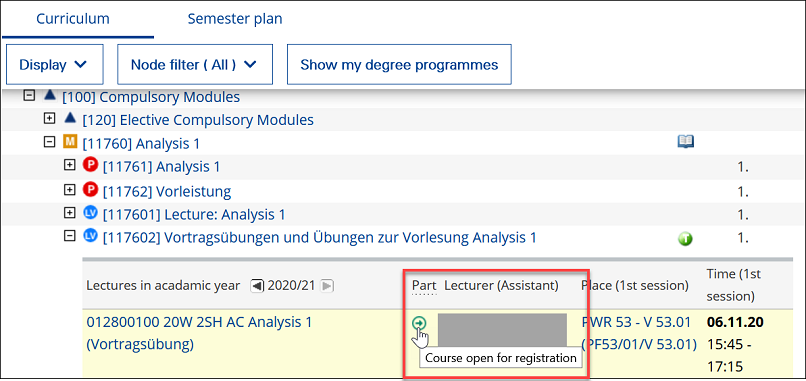Click the green T icon beside Vortragsübungen

686,238
